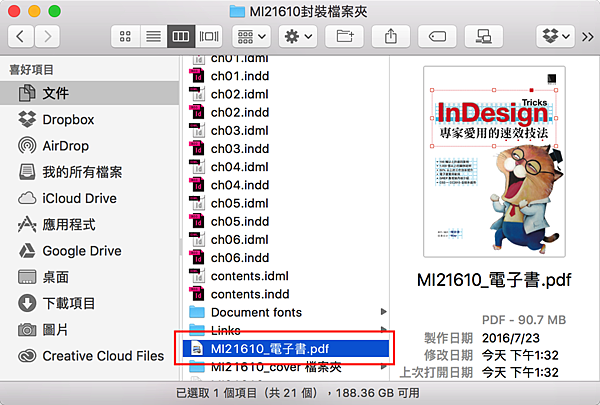Switch to column view
The image size is (600, 405).
coord(181,37)
